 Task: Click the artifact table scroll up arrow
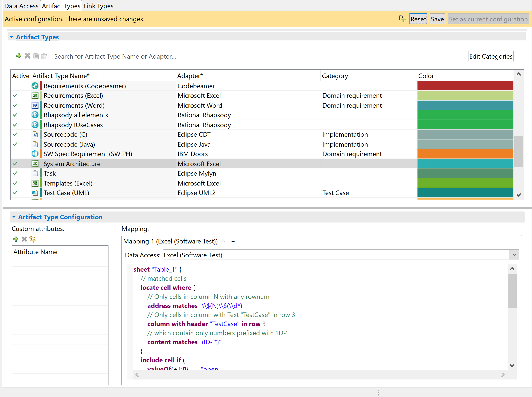pyautogui.click(x=519, y=74)
